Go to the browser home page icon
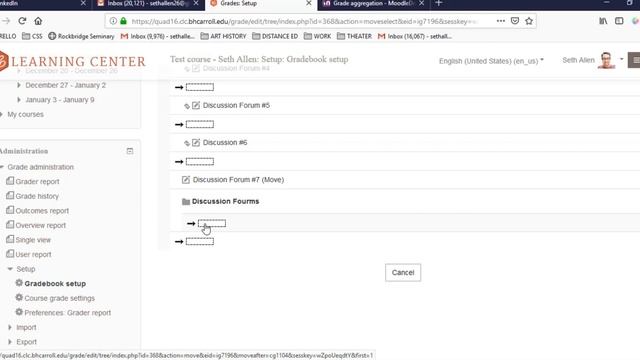The image size is (640, 360). (38, 21)
